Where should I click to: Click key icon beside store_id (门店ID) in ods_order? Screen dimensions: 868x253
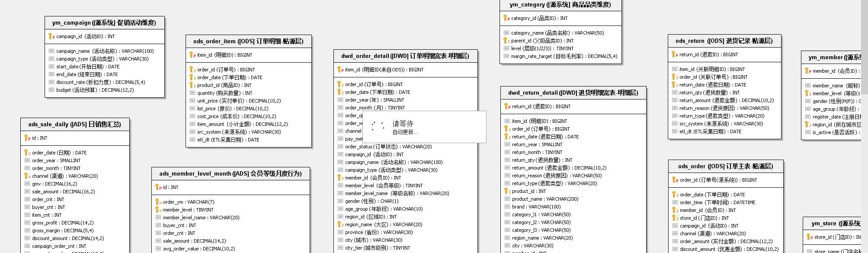(675, 218)
